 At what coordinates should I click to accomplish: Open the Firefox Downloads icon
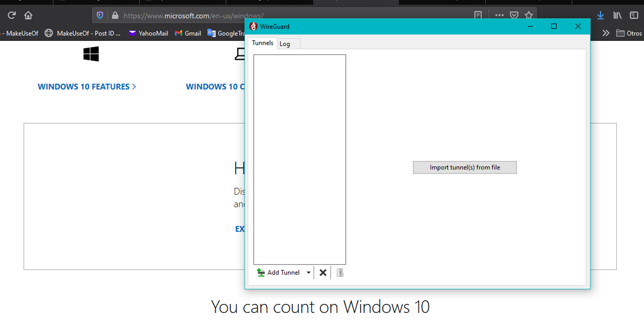[600, 15]
